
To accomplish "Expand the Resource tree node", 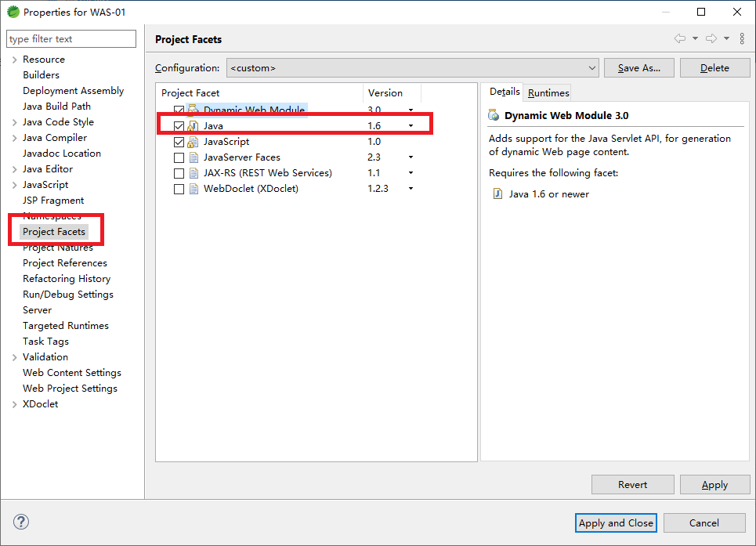I will [14, 60].
